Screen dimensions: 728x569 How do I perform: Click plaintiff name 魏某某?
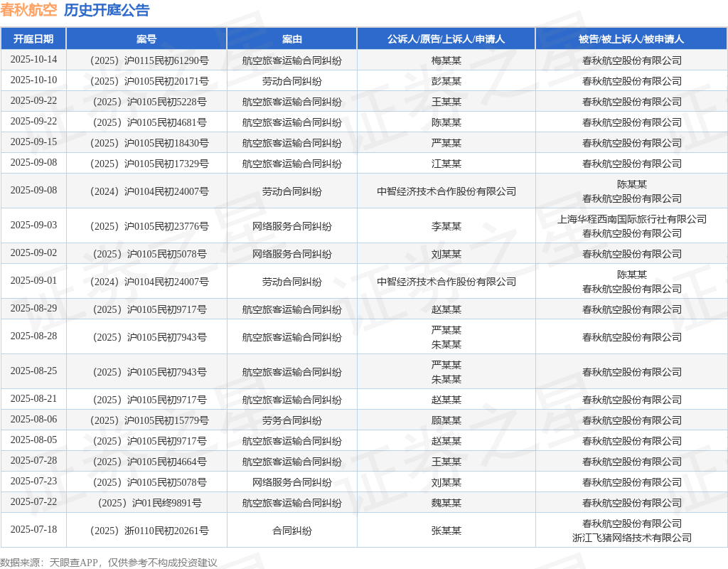(446, 503)
